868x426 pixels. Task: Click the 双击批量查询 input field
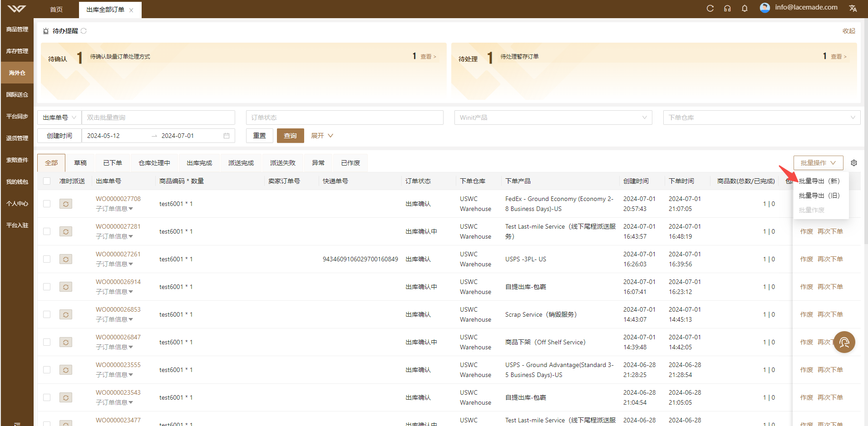click(158, 118)
